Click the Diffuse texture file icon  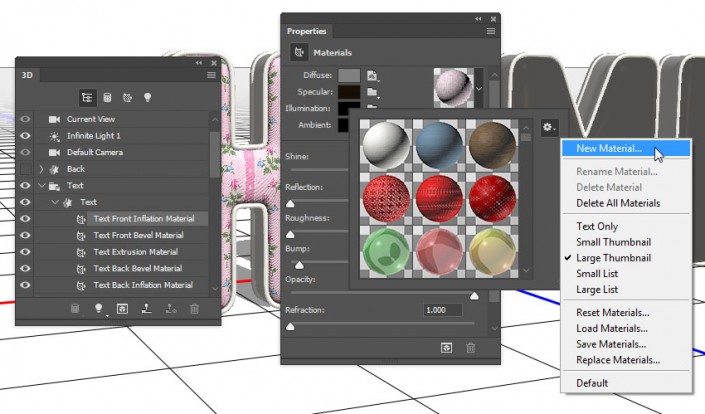pyautogui.click(x=371, y=75)
